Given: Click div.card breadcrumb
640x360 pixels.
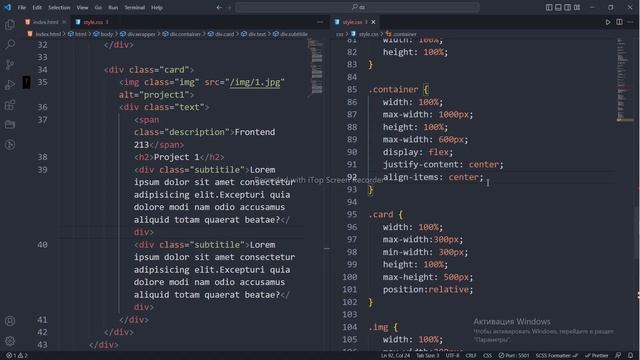Looking at the screenshot, I should point(224,34).
